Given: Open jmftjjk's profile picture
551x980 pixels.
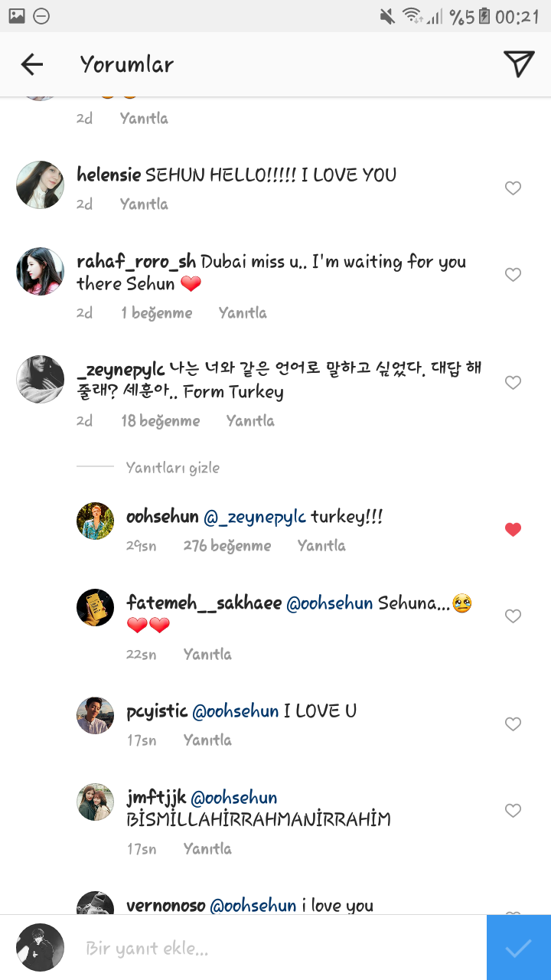Looking at the screenshot, I should (x=96, y=802).
